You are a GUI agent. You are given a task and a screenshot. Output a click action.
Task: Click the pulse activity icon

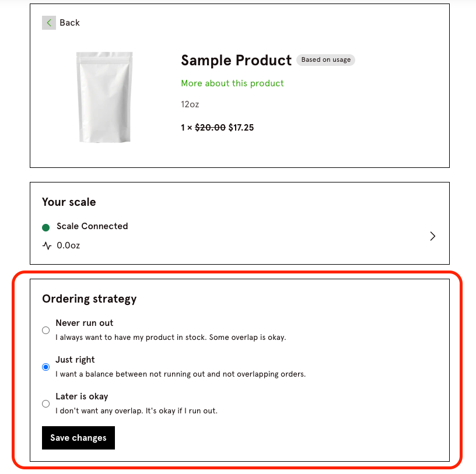[47, 245]
